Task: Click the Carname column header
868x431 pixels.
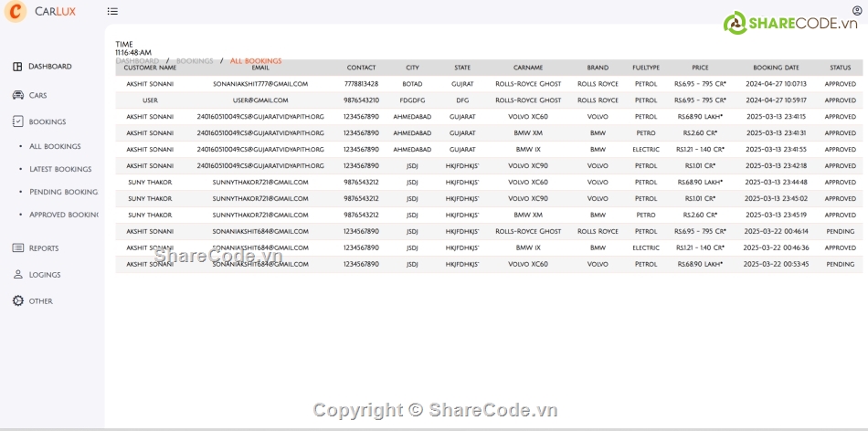Action: pyautogui.click(x=528, y=68)
